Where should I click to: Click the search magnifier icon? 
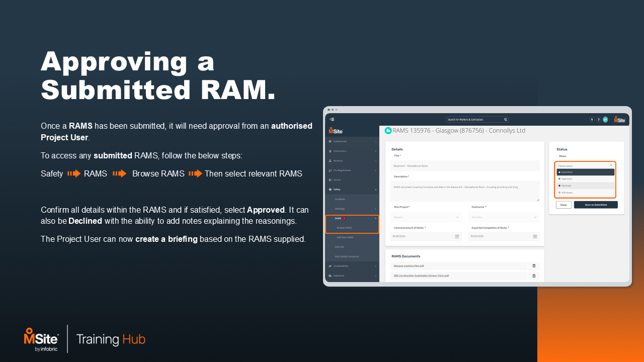(x=505, y=120)
